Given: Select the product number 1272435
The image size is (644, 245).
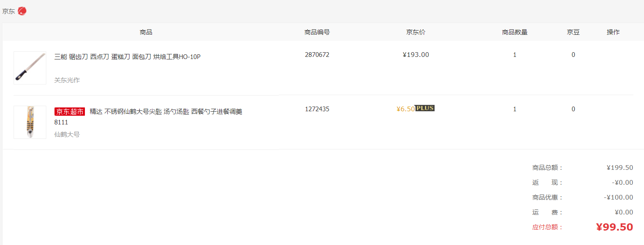Looking at the screenshot, I should click(x=317, y=109).
